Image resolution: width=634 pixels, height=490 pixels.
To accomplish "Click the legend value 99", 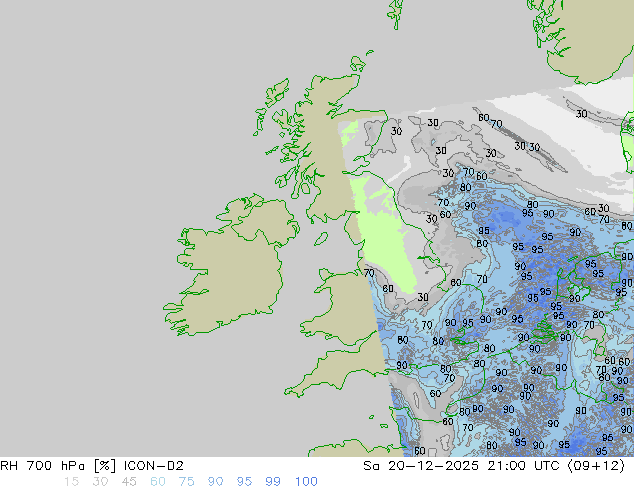I will tap(273, 482).
